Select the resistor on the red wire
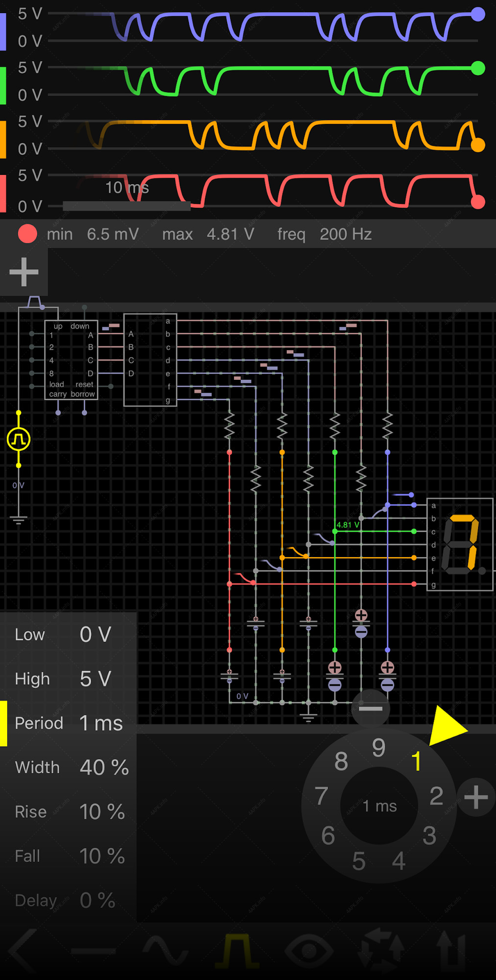The height and width of the screenshot is (980, 496). [x=229, y=426]
